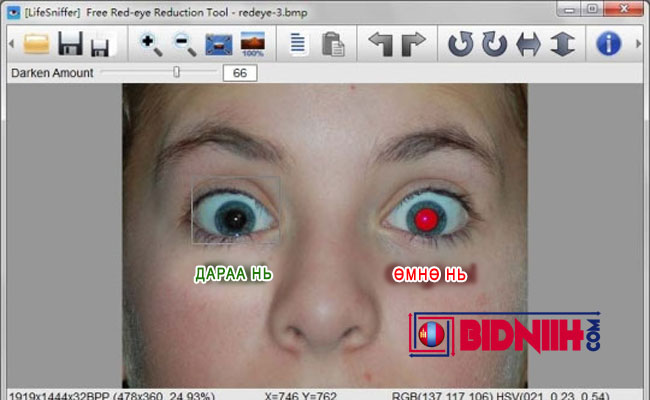Click the toolbar's left edge arrow
This screenshot has height=400, width=650.
pos(11,44)
